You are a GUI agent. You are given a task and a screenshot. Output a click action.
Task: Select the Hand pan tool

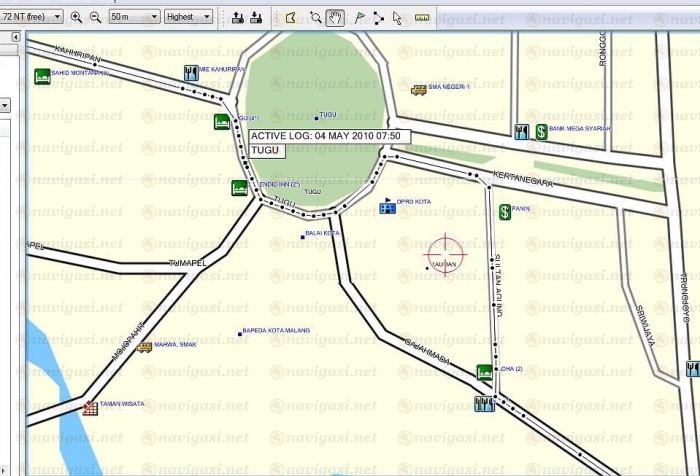pos(336,17)
